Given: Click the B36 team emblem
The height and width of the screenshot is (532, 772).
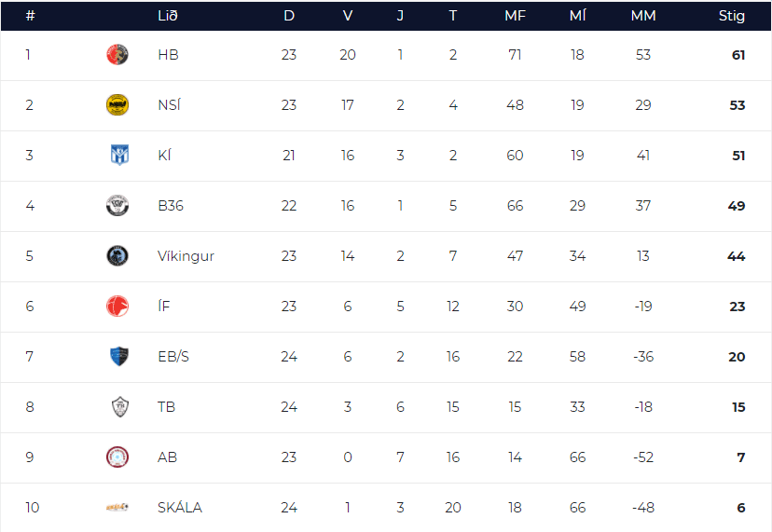Looking at the screenshot, I should [117, 205].
